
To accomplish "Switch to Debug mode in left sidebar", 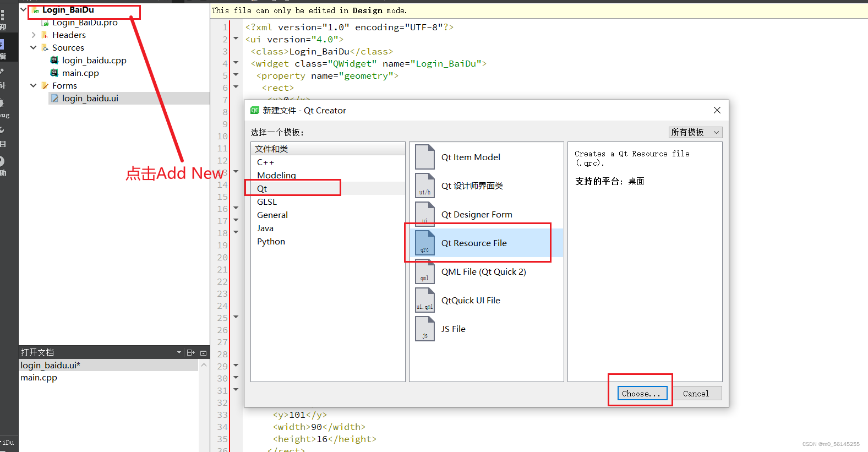I will coord(4,108).
